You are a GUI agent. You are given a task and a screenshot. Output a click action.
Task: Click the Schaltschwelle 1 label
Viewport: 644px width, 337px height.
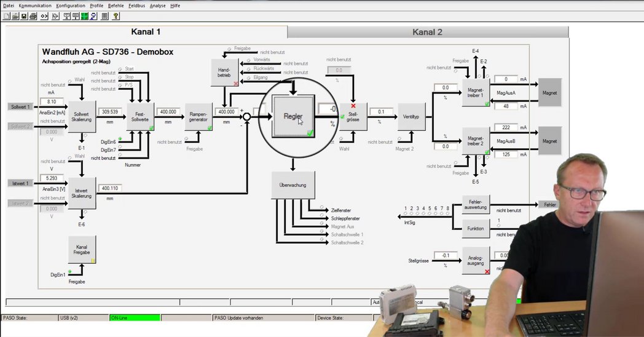pyautogui.click(x=347, y=235)
